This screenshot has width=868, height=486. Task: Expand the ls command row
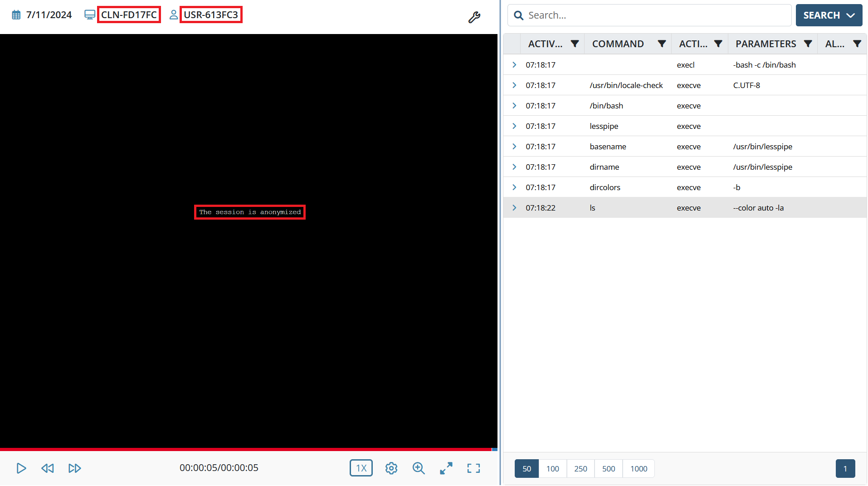[514, 208]
